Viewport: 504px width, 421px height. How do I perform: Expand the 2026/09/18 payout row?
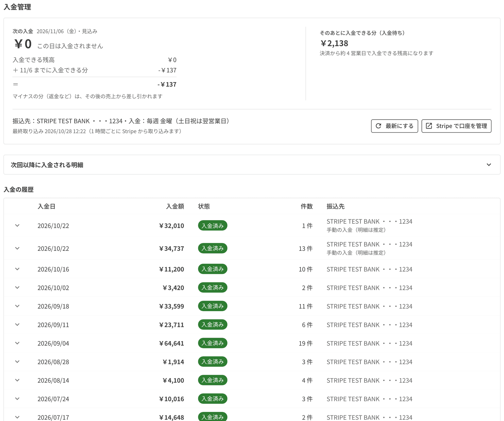17,306
